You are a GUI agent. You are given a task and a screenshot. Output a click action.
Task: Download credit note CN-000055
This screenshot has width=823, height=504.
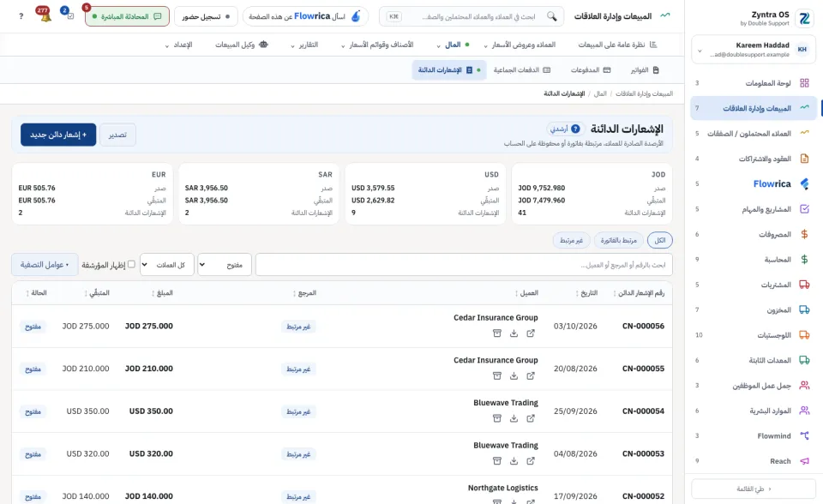click(514, 376)
